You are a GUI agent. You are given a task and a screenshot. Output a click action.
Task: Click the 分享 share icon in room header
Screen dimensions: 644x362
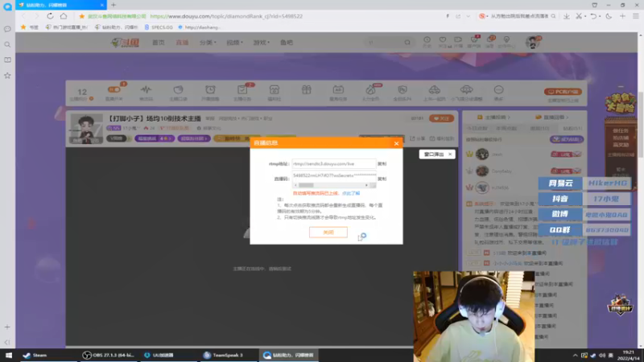click(418, 138)
